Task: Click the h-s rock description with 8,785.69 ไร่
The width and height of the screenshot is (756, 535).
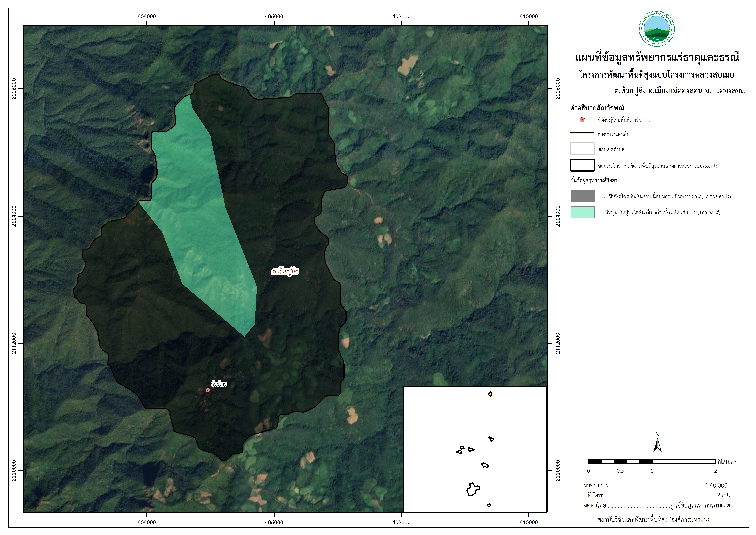Action: pos(665,197)
